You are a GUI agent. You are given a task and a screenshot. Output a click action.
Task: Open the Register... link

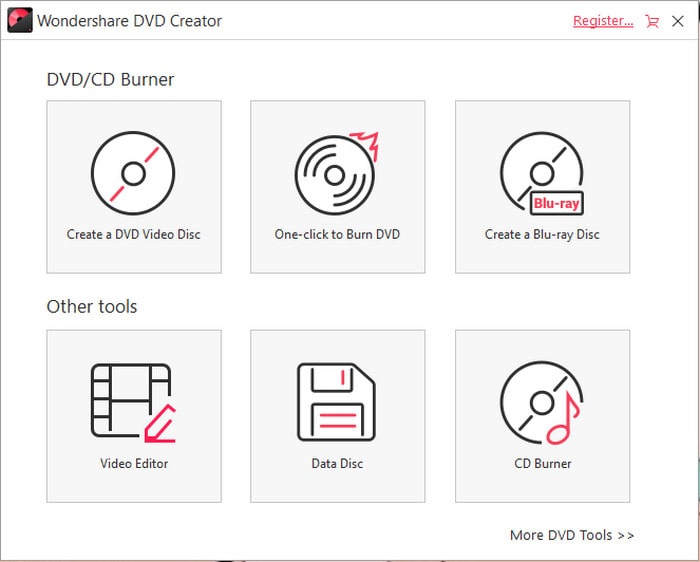pos(603,20)
